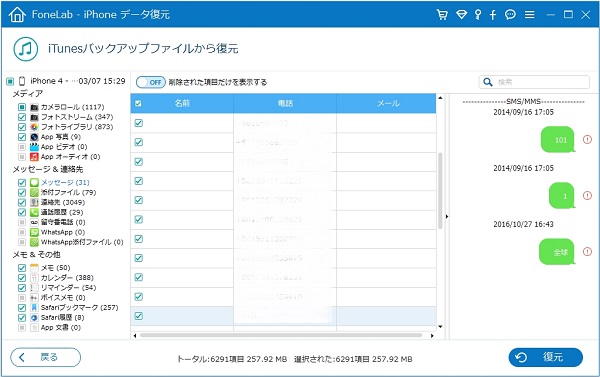Sort by the 電話 column header
The image size is (600, 377).
click(x=285, y=103)
